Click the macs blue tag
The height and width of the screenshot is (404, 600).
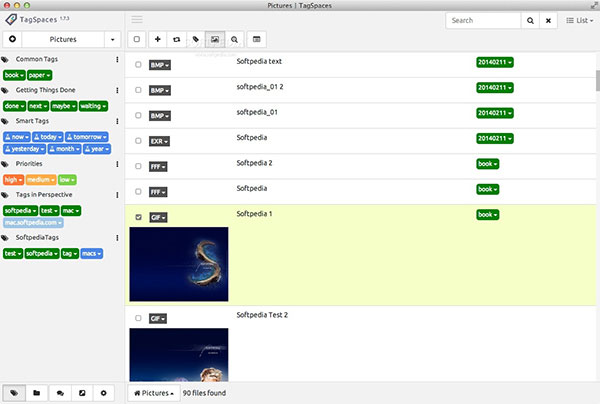click(x=92, y=253)
